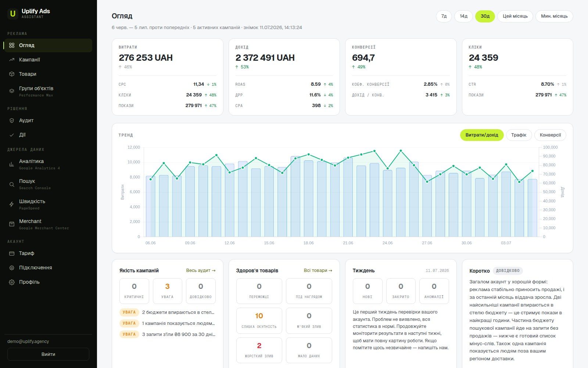Screen dimensions: 588x368
Task: Click the Вийти logout button
Action: [x=48, y=354]
